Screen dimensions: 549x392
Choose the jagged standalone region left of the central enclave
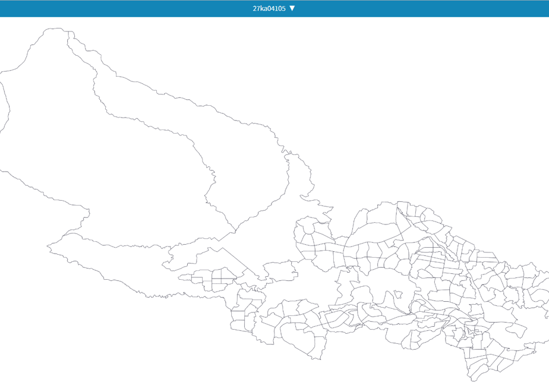tap(280, 271)
